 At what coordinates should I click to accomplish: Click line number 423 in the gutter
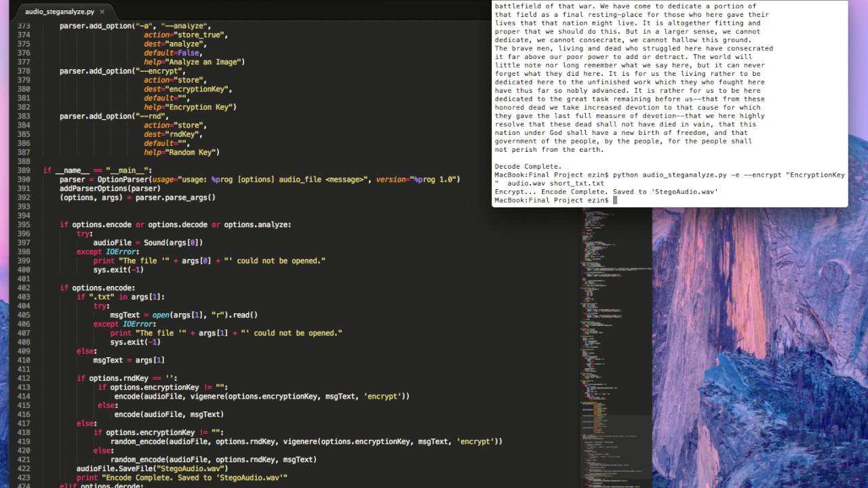(x=23, y=477)
